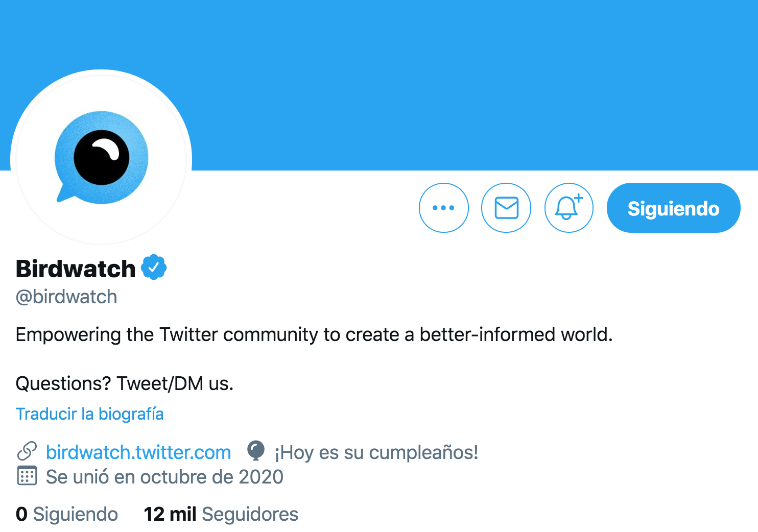Viewport: 758px width, 532px height.
Task: Click Traducir la biografía link
Action: click(89, 414)
